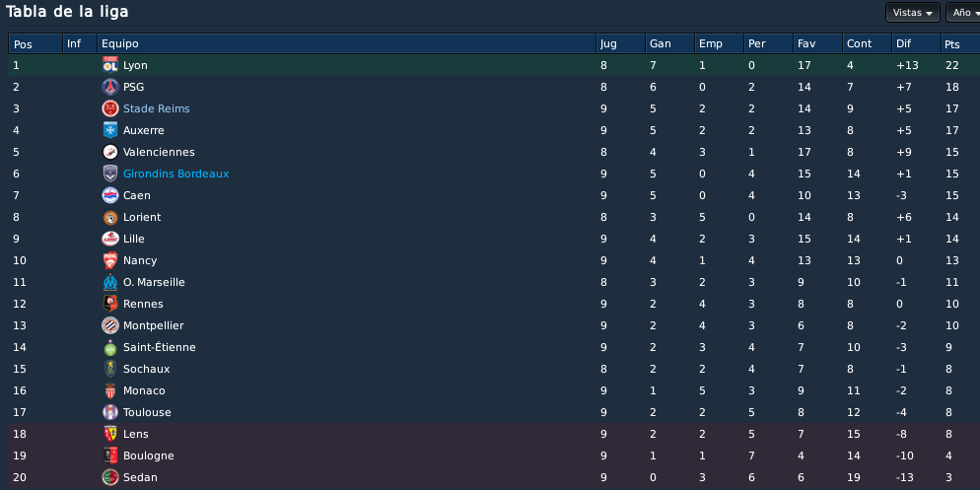
Task: Select the Toulouse table row
Action: pyautogui.click(x=494, y=412)
